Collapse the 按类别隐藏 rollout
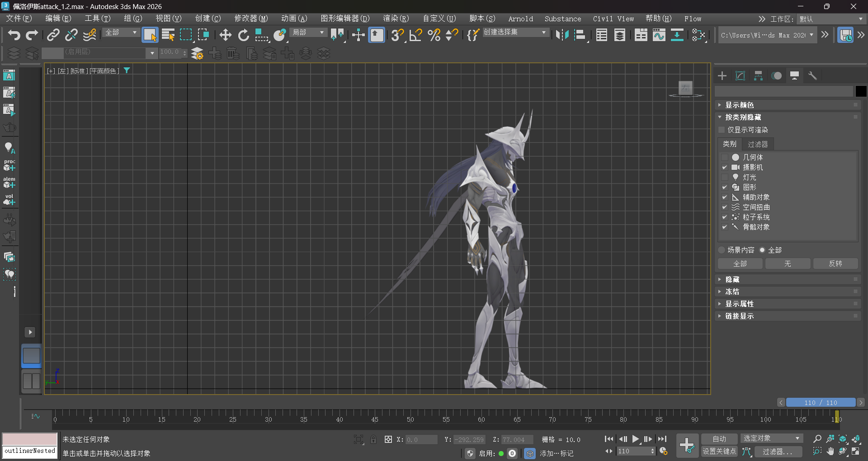The image size is (868, 461). (788, 118)
